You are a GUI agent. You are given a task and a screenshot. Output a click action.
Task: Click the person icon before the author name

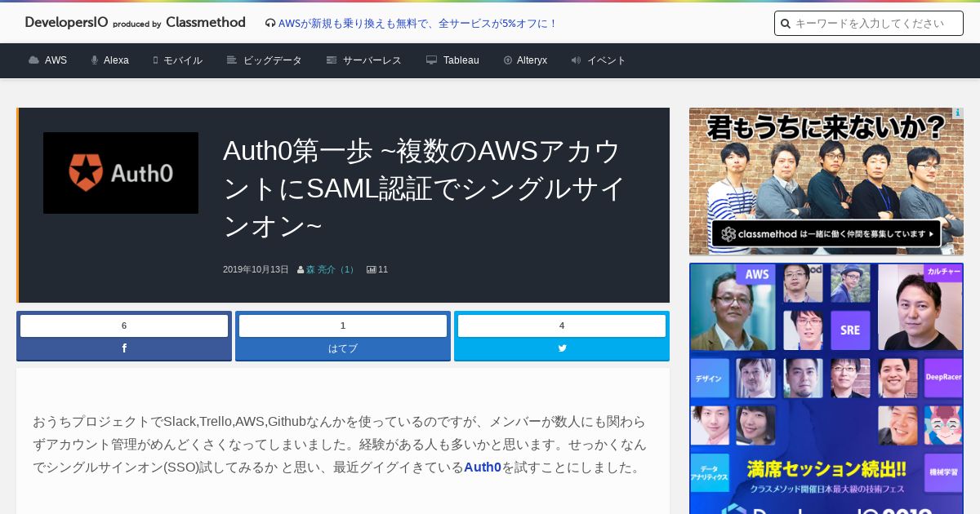coord(301,270)
